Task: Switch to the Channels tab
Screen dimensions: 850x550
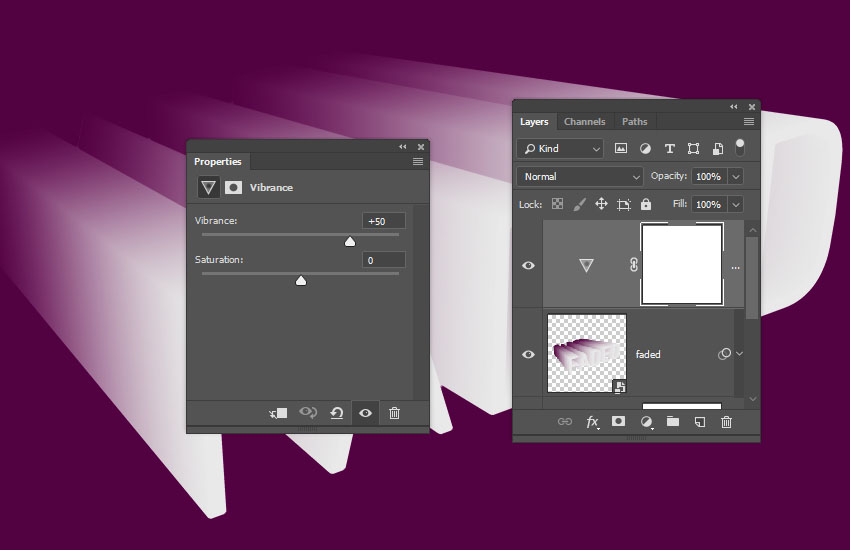Action: pos(584,122)
